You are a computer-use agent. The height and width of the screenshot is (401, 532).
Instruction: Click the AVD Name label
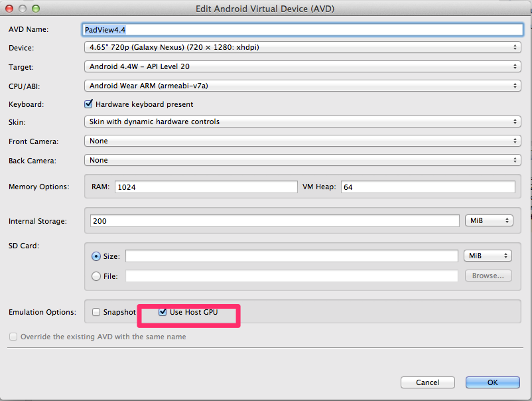pos(29,29)
